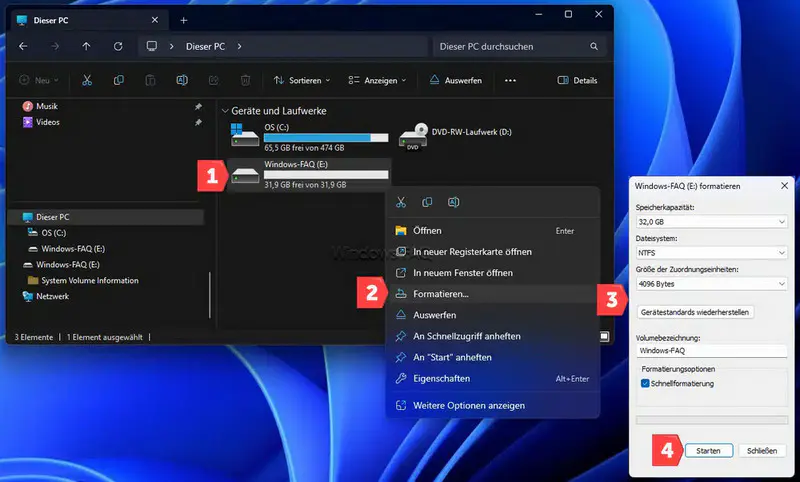This screenshot has width=800, height=482.
Task: Choose Eigenschaften in the context menu
Action: click(492, 378)
